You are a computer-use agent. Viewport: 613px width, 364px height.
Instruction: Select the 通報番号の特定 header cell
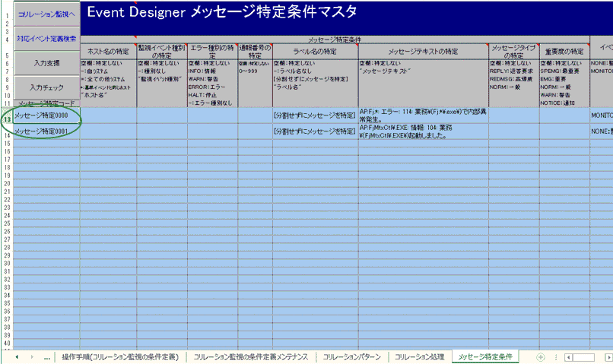(255, 52)
